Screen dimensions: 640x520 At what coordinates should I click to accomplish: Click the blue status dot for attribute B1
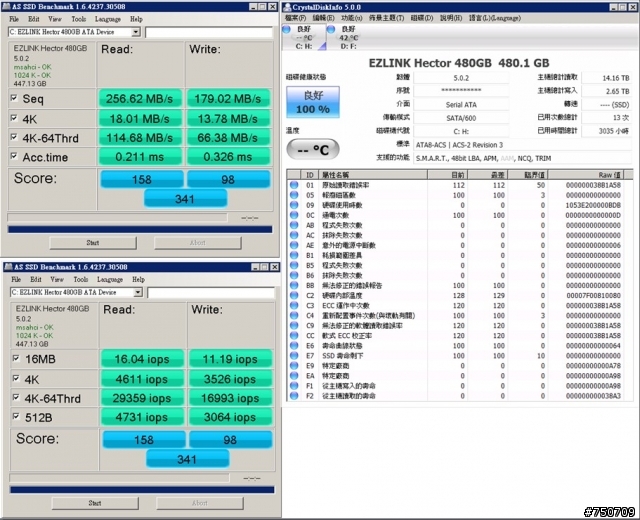tap(293, 255)
